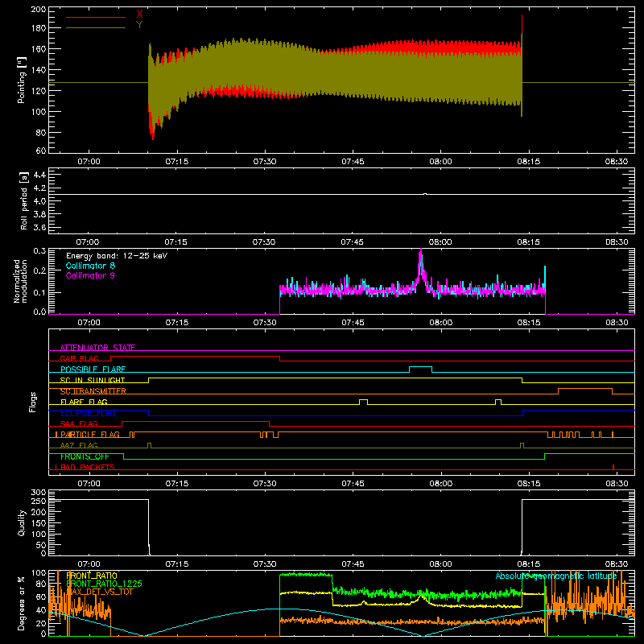This screenshot has height=644, width=644.
Task: Click the red X legend label
Action: point(139,14)
